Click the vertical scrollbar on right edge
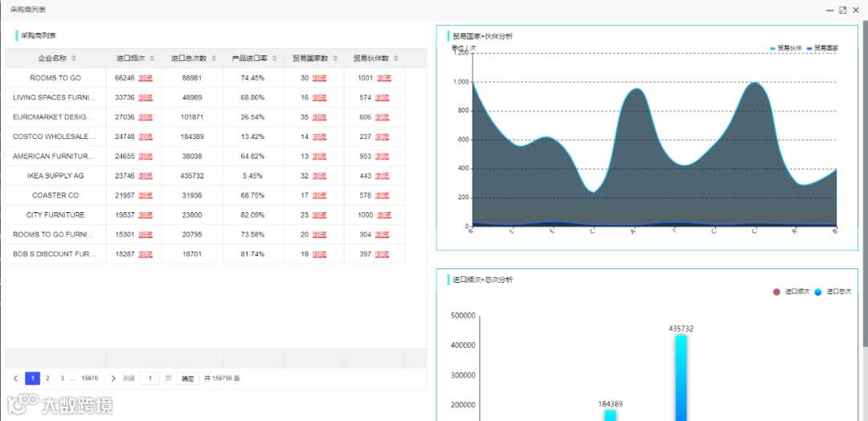The height and width of the screenshot is (421, 868). pos(866,182)
